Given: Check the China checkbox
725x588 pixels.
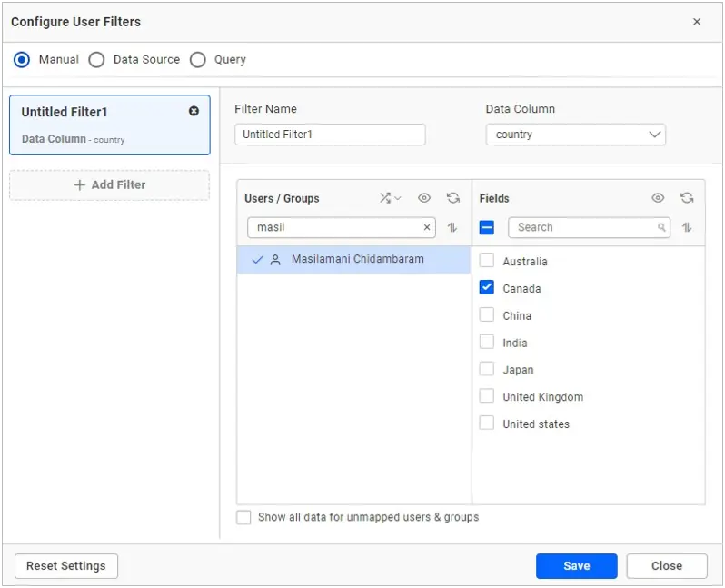Looking at the screenshot, I should pyautogui.click(x=486, y=314).
